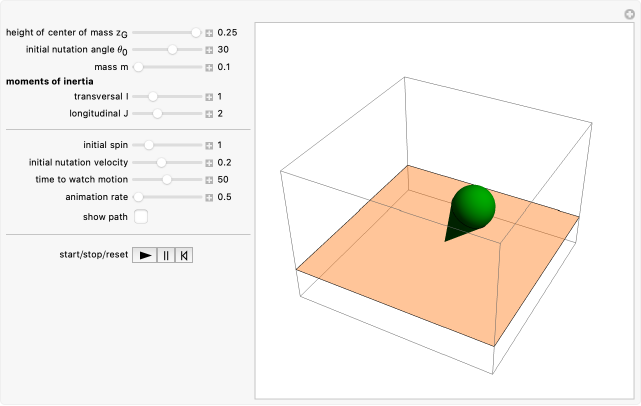Expand the initial nutation velocity controls
Image resolution: width=641 pixels, height=406 pixels.
tap(209, 162)
